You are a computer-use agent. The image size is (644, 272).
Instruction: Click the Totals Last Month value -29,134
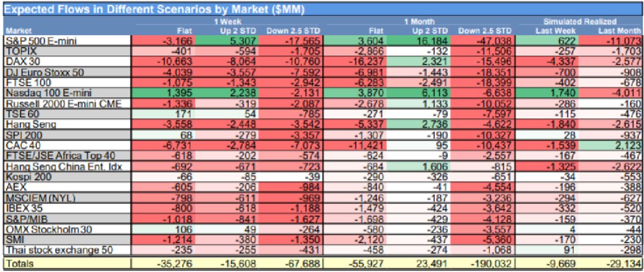[x=611, y=263]
